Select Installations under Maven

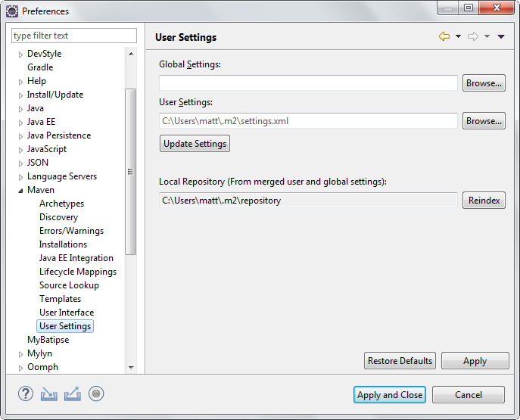pos(63,244)
